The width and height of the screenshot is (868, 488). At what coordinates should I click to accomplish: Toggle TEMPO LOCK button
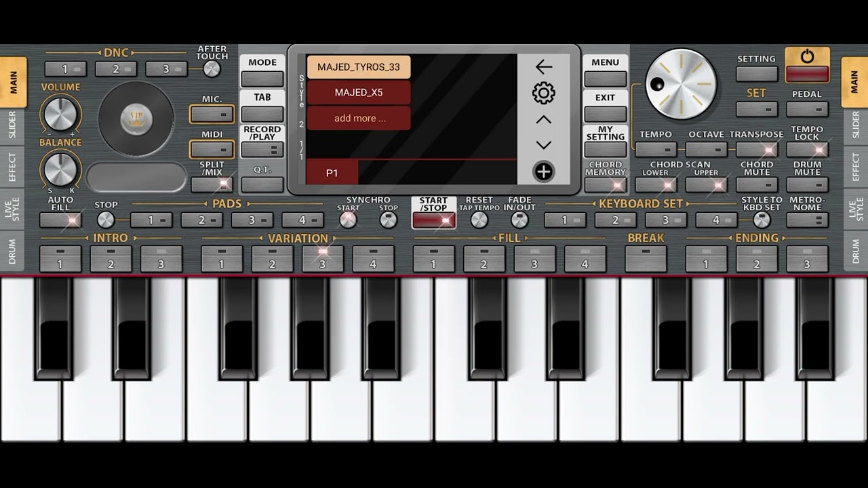(807, 149)
